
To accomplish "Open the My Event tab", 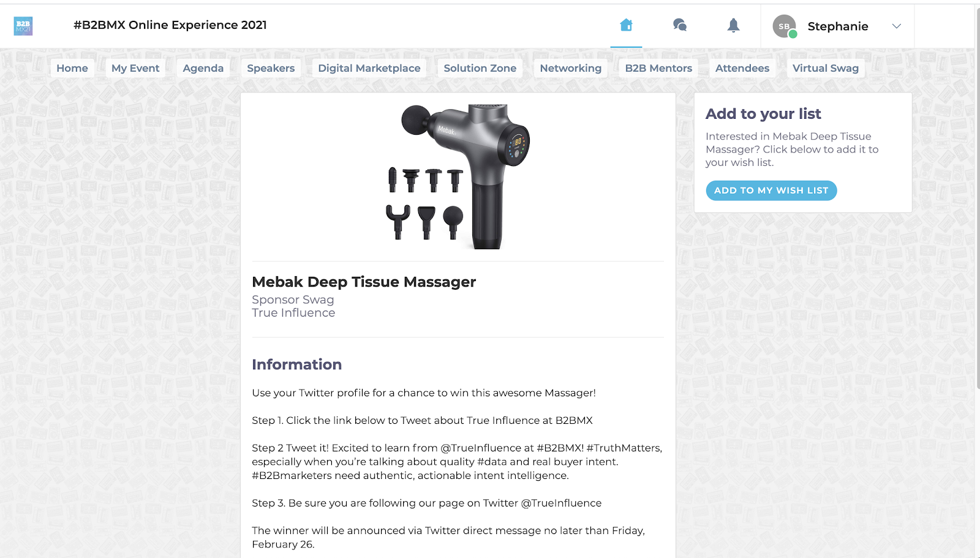I will pyautogui.click(x=135, y=68).
